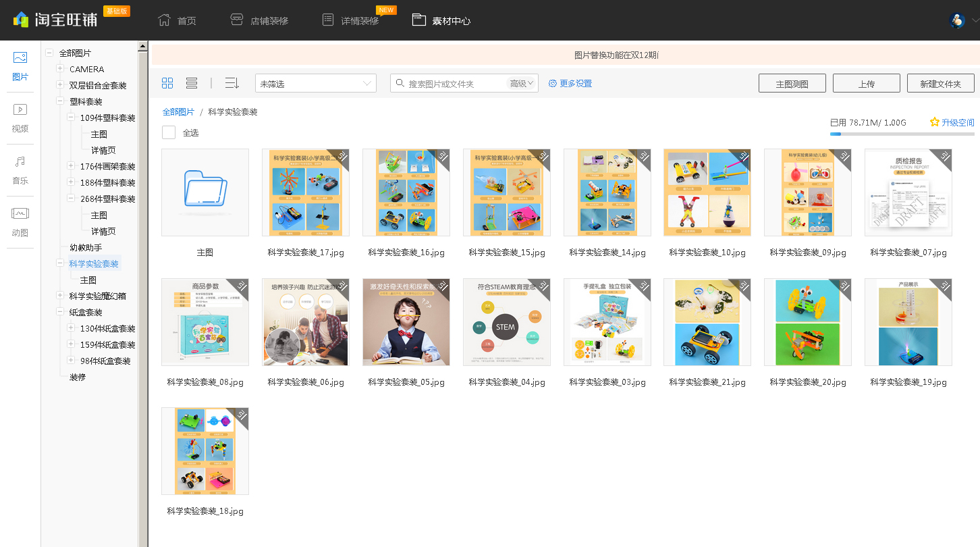Screen dimensions: 980x547
Task: Click the user avatar icon
Action: (x=956, y=20)
